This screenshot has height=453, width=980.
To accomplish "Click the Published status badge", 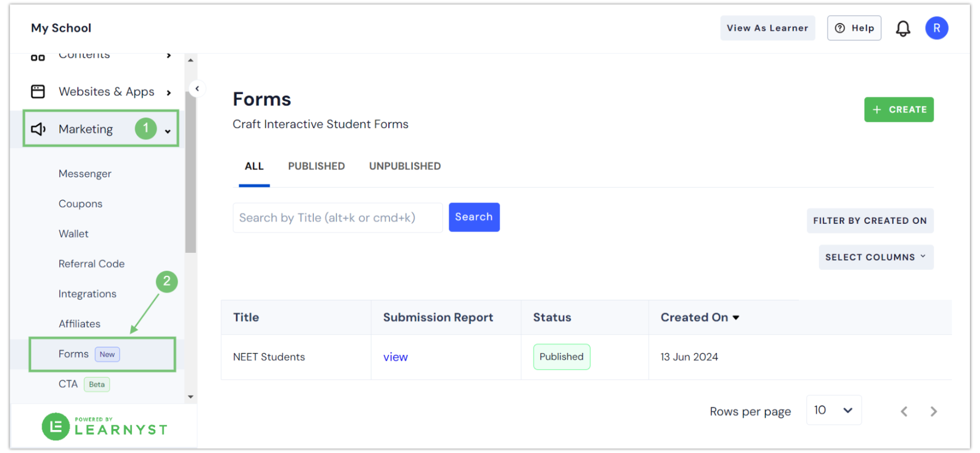I will tap(562, 356).
